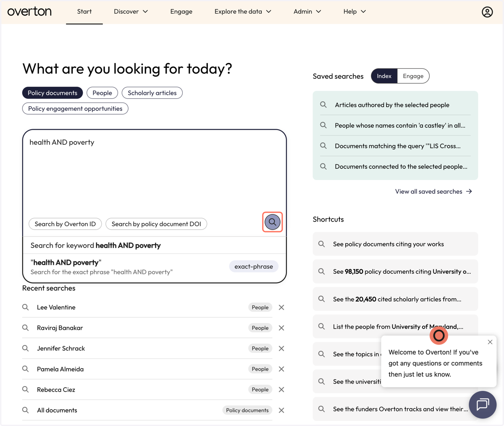The image size is (504, 426).
Task: Select the Policy documents search type
Action: 52,93
